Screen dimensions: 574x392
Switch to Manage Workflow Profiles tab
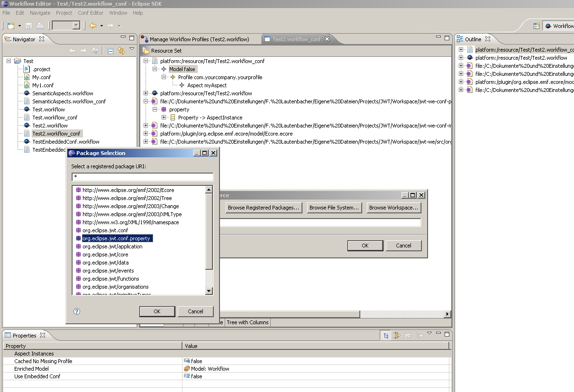199,39
